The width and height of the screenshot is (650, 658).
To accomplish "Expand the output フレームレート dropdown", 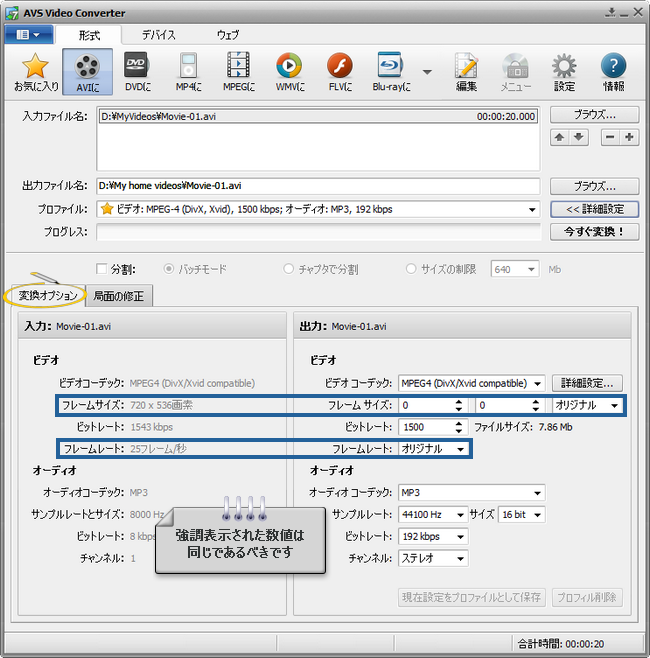I will click(x=460, y=449).
